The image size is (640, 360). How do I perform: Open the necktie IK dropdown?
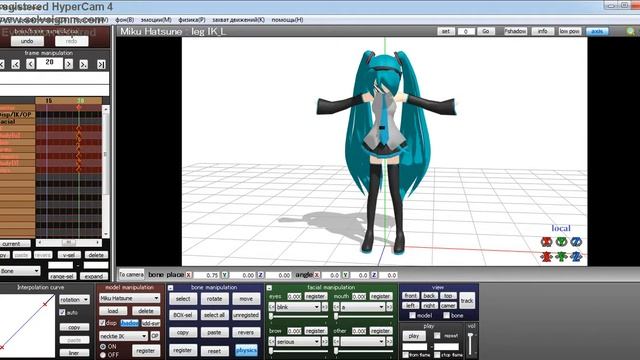coord(123,336)
